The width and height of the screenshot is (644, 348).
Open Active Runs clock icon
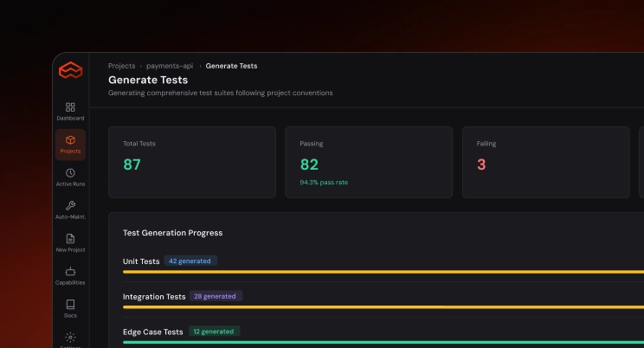(70, 173)
